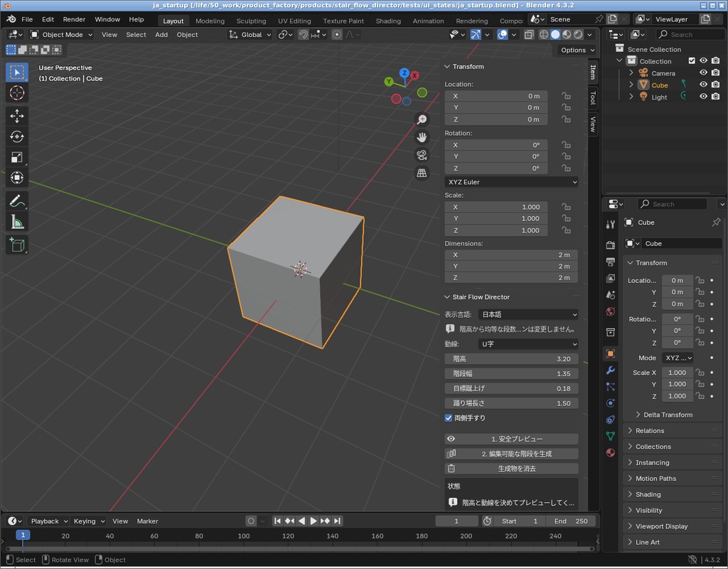This screenshot has width=728, height=569.
Task: Adjust the 踊り場長さ 1.50 value slider
Action: point(512,403)
